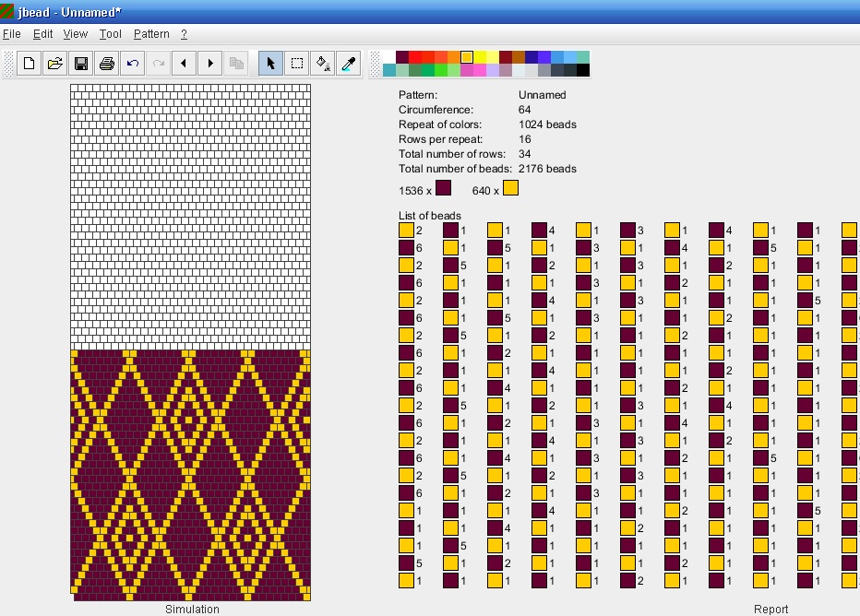This screenshot has width=860, height=616.
Task: Rotate pattern right with the black right arrow
Action: (x=209, y=64)
